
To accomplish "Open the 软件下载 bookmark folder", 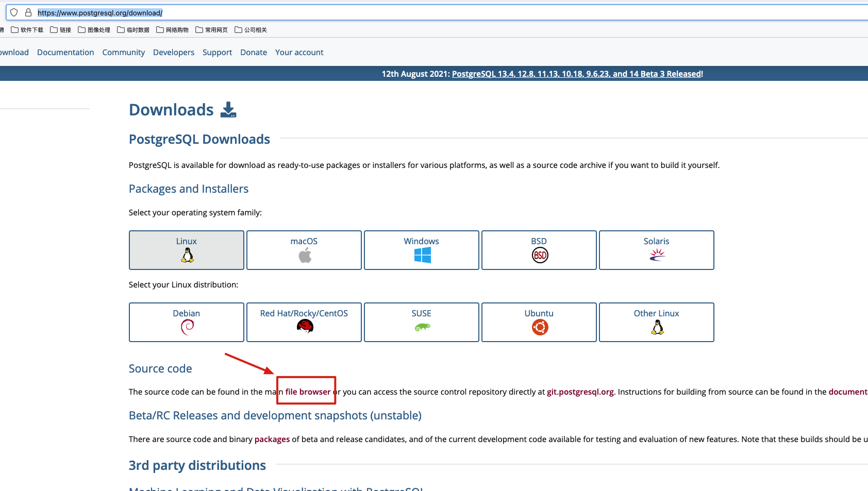I will [27, 30].
